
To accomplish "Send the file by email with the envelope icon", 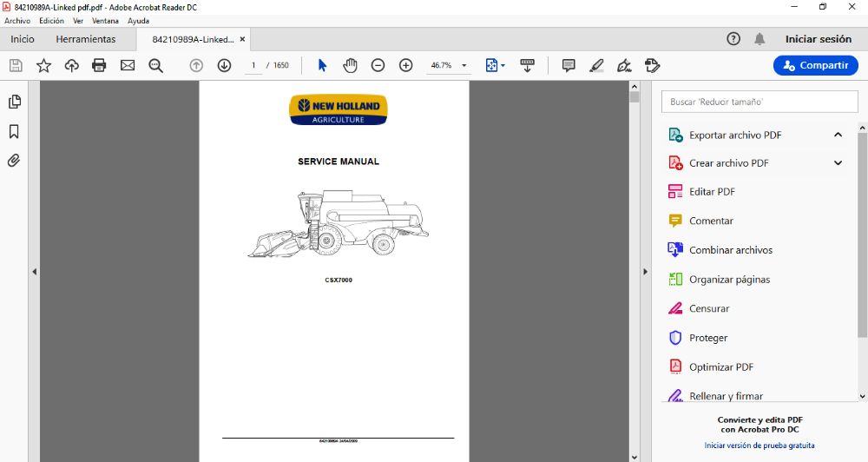I will (x=128, y=65).
